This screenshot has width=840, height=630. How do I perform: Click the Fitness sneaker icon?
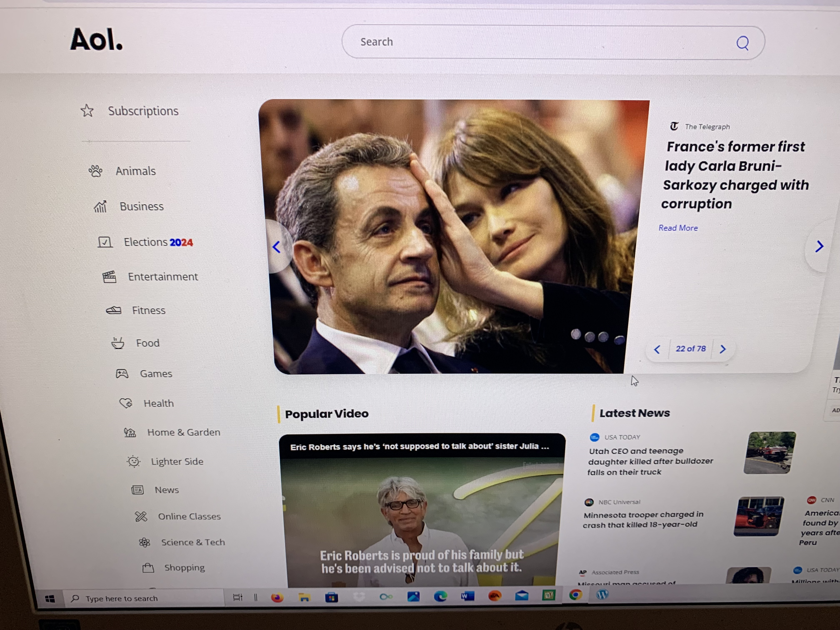114,310
